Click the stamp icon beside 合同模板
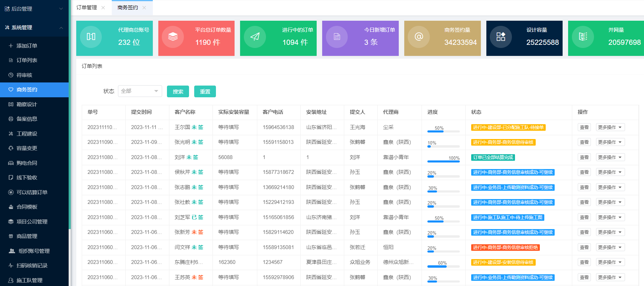 [x=11, y=207]
